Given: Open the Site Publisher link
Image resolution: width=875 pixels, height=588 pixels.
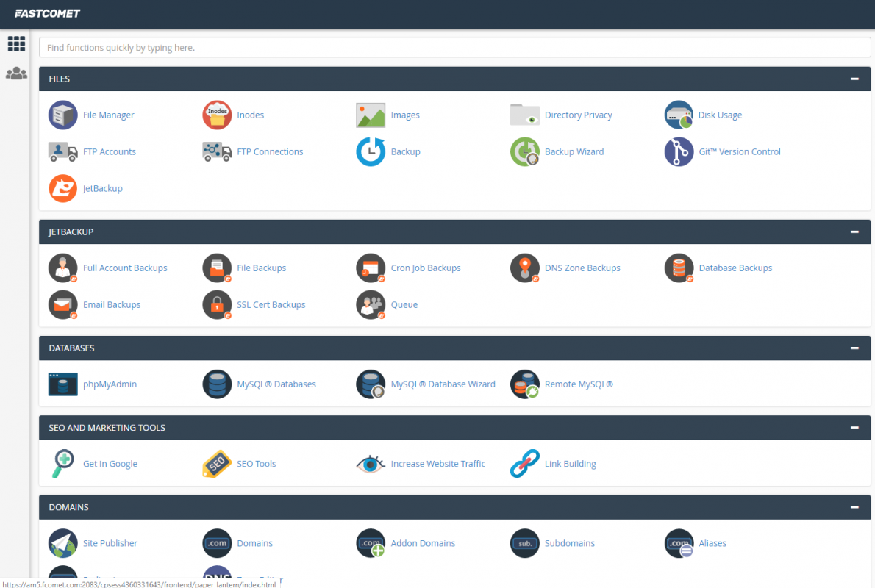Looking at the screenshot, I should pyautogui.click(x=110, y=543).
